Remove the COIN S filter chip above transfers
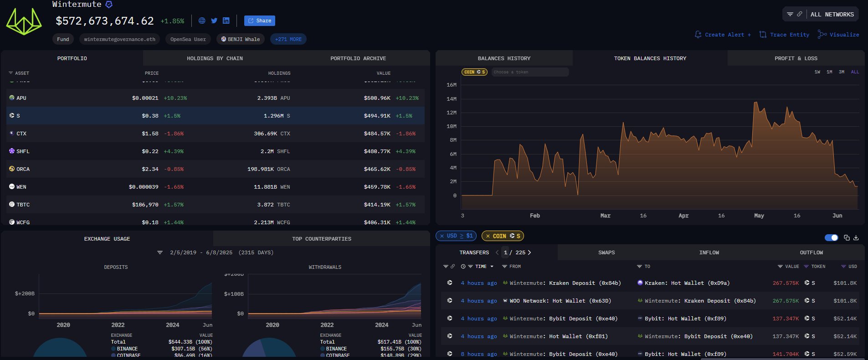The height and width of the screenshot is (360, 868). point(488,236)
